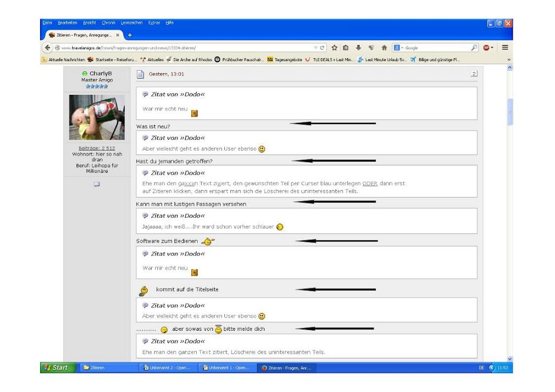
Task: Click the post document icon beside Gestern
Action: pos(140,74)
